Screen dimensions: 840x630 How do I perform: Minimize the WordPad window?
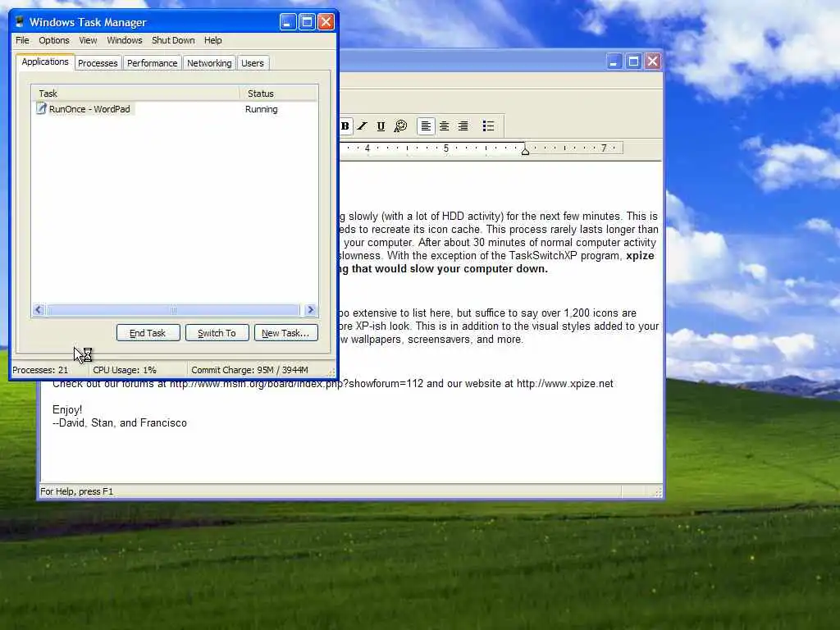614,61
